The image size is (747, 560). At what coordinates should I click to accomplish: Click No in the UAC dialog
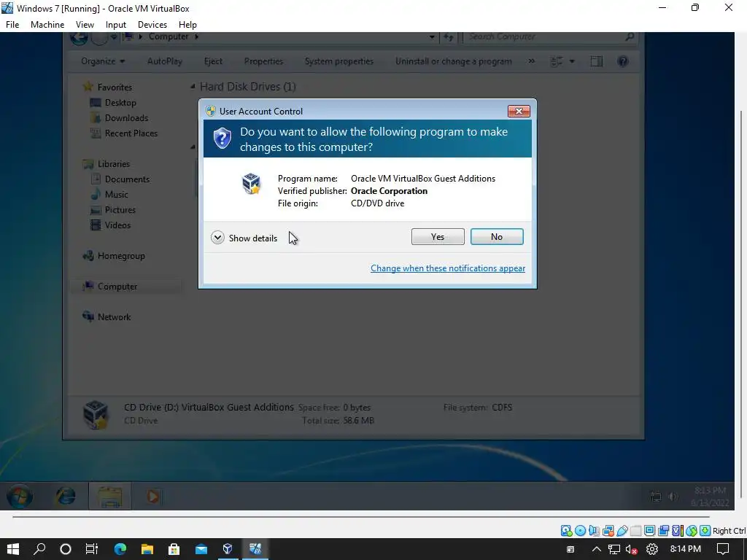coord(497,237)
